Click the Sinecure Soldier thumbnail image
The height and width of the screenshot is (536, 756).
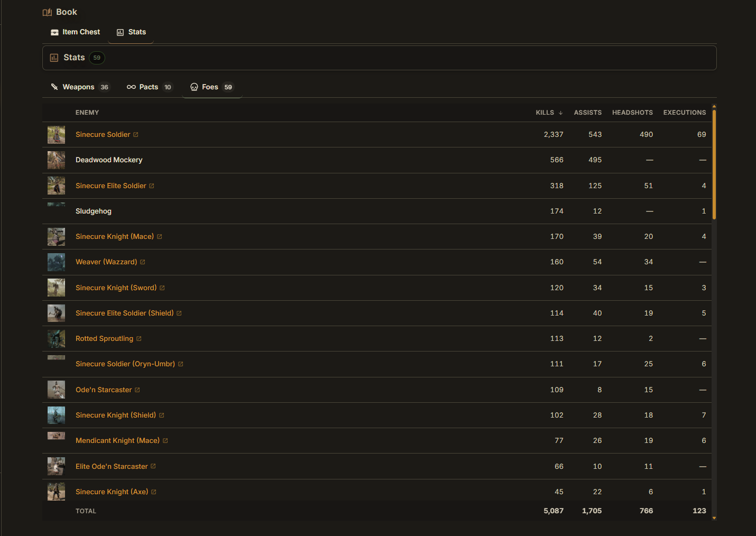(57, 135)
